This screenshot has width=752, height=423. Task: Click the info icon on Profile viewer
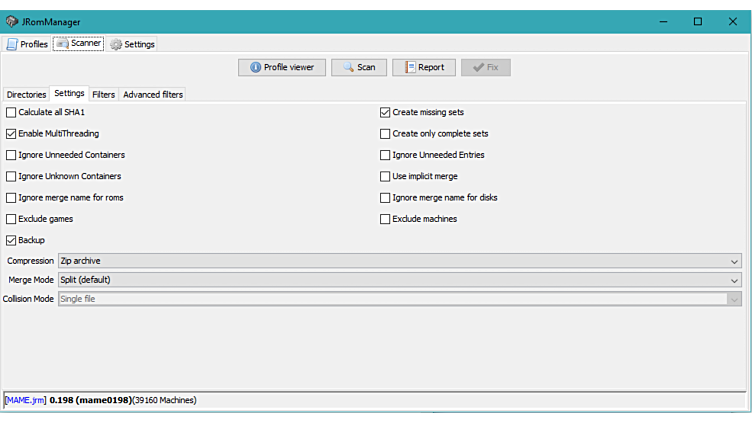(255, 67)
